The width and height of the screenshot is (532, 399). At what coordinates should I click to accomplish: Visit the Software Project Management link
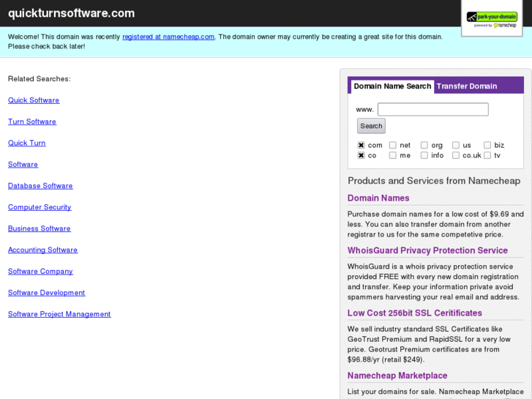(x=59, y=314)
